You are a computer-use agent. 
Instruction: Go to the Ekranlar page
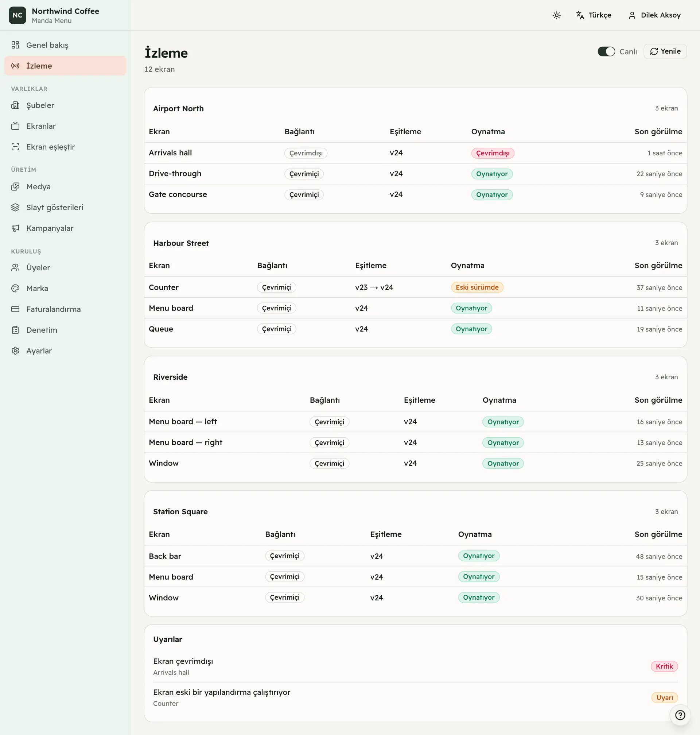[65, 126]
